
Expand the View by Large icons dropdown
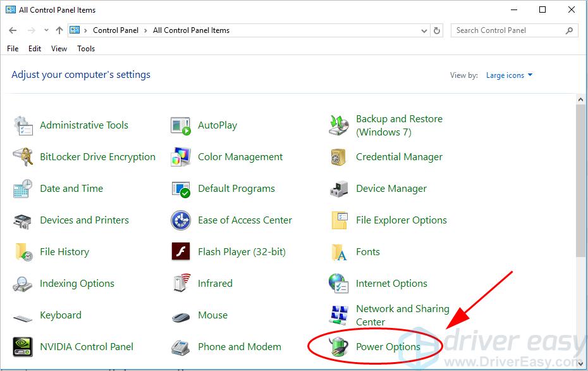click(509, 75)
